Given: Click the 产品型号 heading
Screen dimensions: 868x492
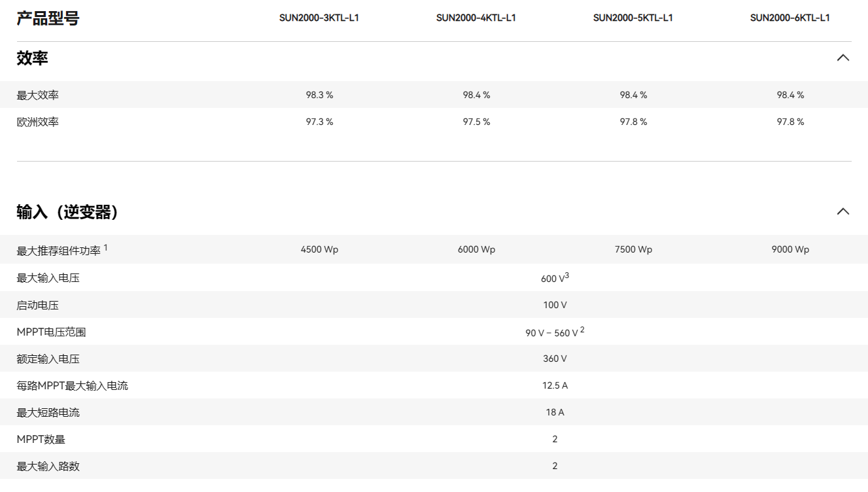Looking at the screenshot, I should [48, 18].
